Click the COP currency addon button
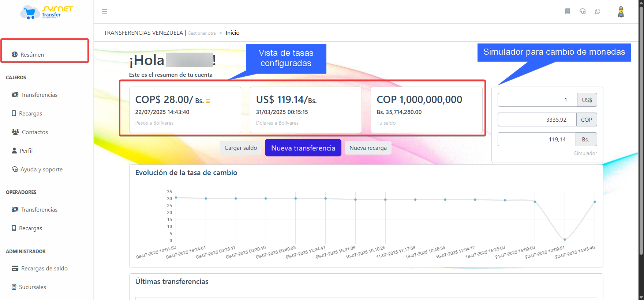 (x=587, y=119)
